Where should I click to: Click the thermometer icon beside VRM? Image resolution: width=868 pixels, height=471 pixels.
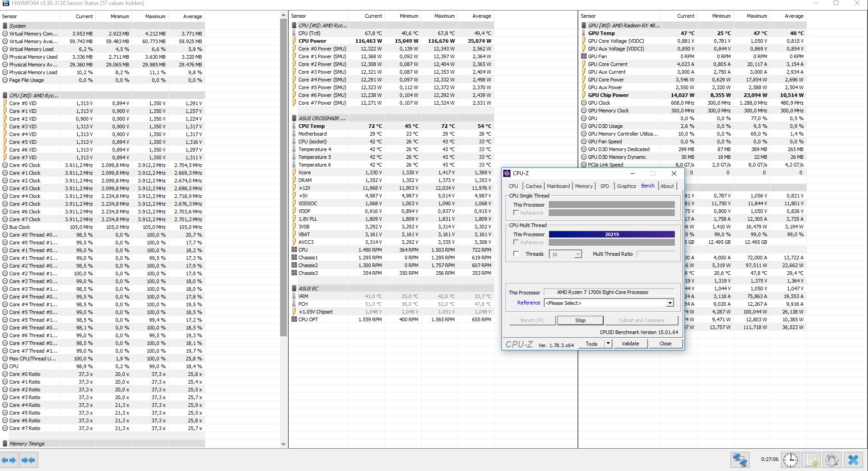[x=294, y=296]
